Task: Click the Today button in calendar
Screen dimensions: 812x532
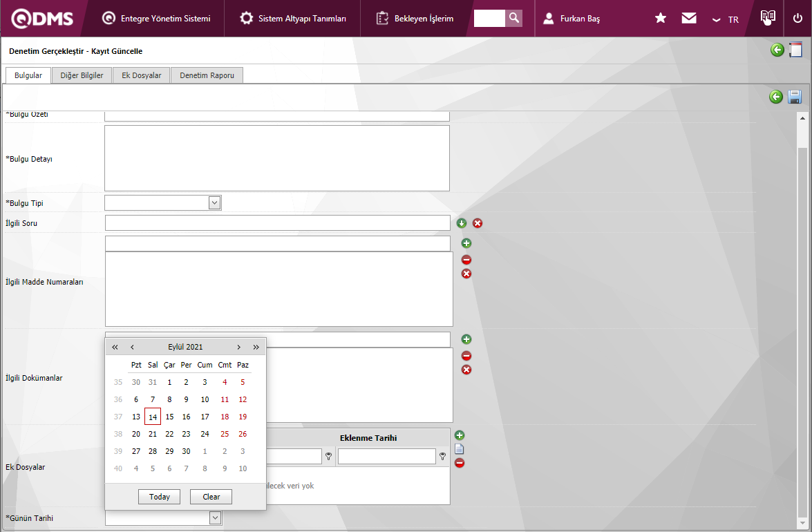Action: tap(159, 497)
